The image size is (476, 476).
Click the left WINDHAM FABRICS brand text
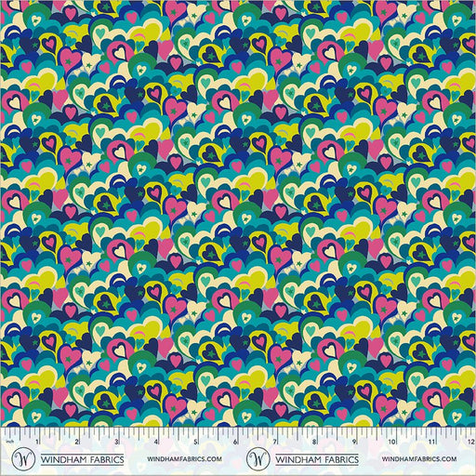pos(83,459)
